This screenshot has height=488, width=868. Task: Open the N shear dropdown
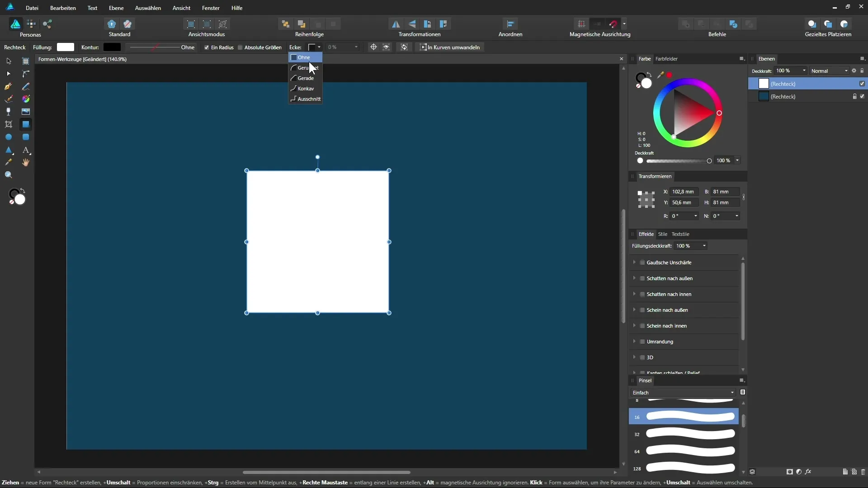737,216
